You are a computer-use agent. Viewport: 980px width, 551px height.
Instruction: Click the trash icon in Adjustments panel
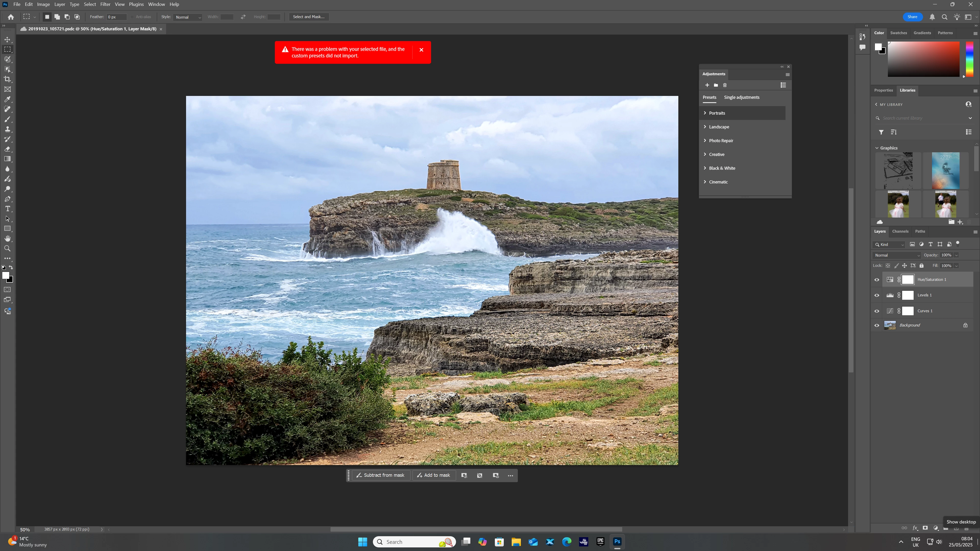coord(725,85)
